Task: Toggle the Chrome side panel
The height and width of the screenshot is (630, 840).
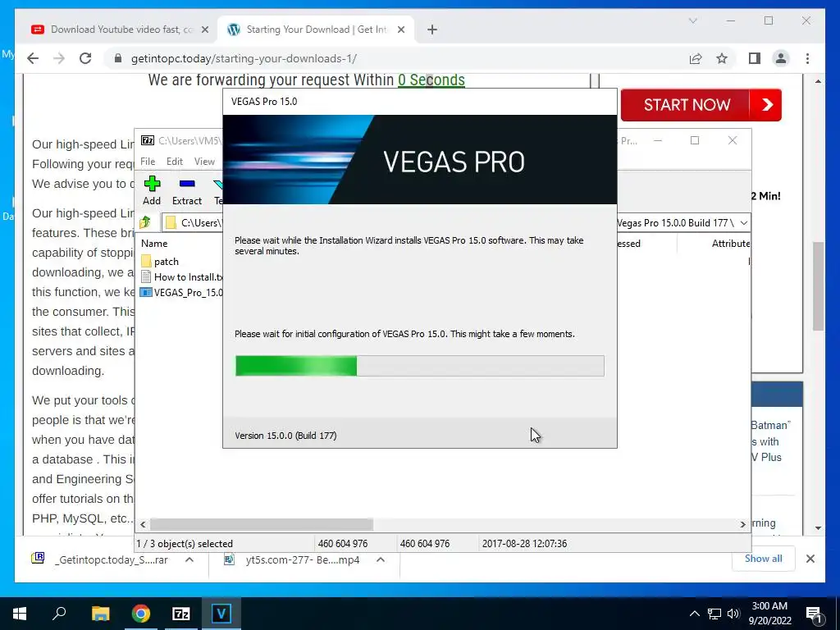Action: click(755, 58)
